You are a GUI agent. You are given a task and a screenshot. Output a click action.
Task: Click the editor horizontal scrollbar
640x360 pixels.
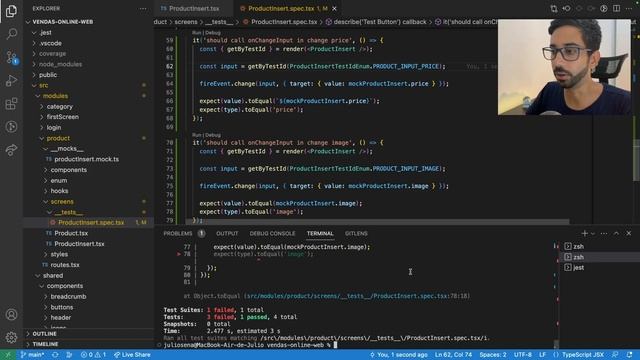pos(378,222)
